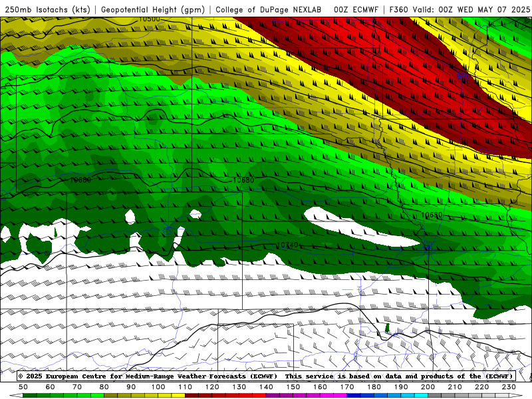The height and width of the screenshot is (399, 532).
Task: Click the 160 knot color scale label
Action: (x=320, y=387)
